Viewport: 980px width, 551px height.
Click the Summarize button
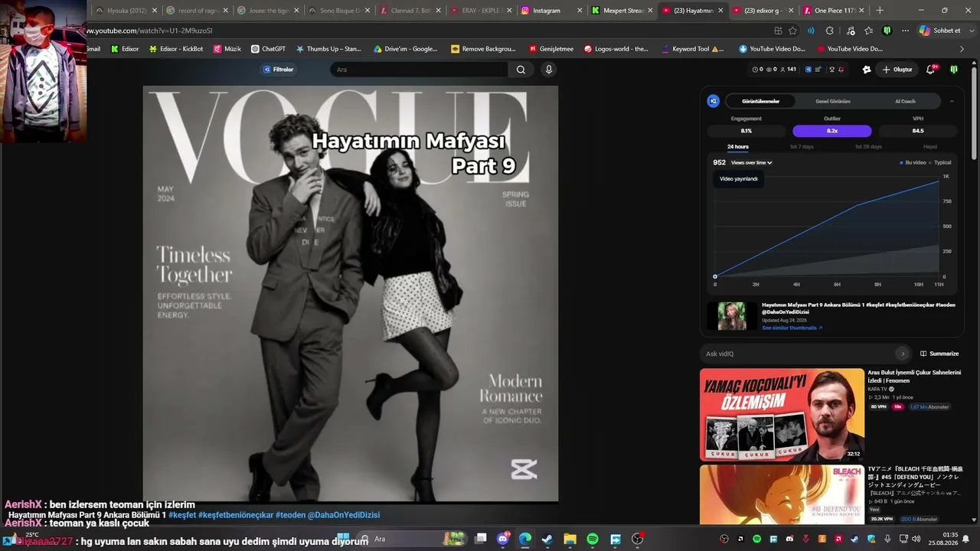tap(939, 354)
